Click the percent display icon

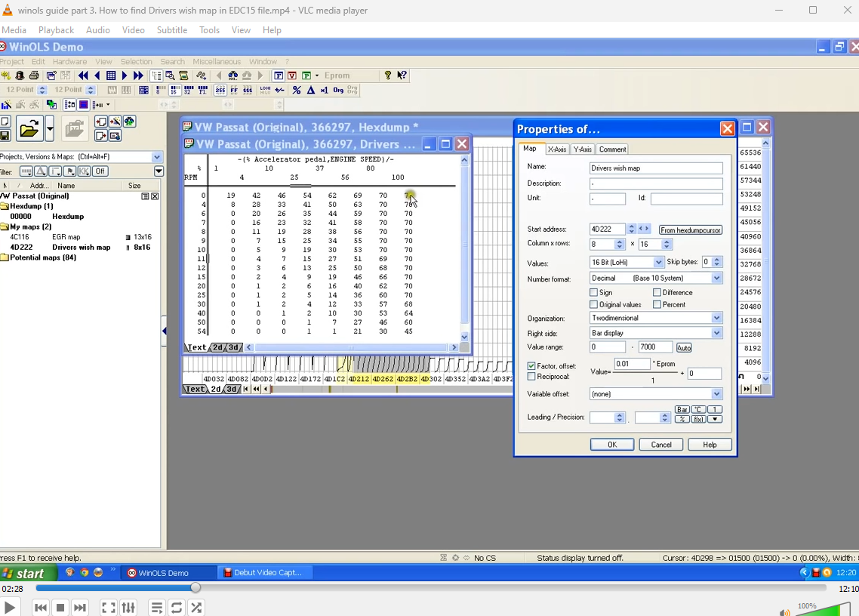297,90
